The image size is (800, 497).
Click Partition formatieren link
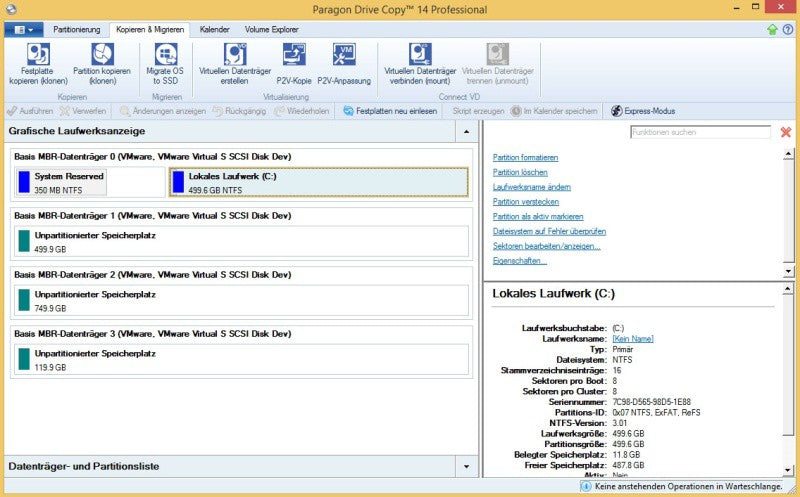click(x=525, y=158)
